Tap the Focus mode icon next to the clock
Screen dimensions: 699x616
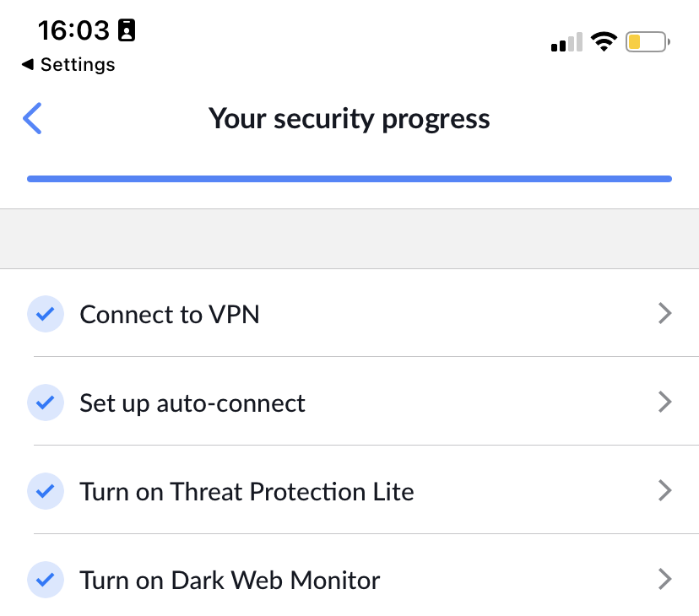click(127, 30)
